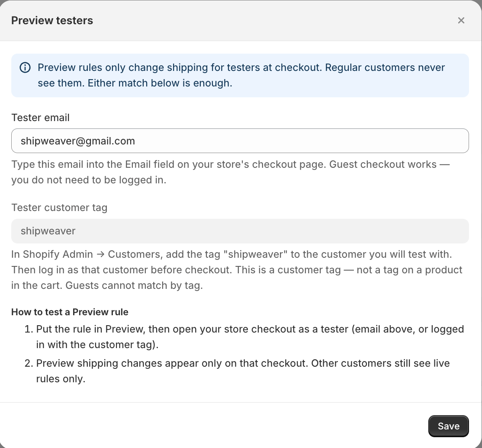482x448 pixels.
Task: Close the Preview testers dialog
Action: pyautogui.click(x=461, y=20)
